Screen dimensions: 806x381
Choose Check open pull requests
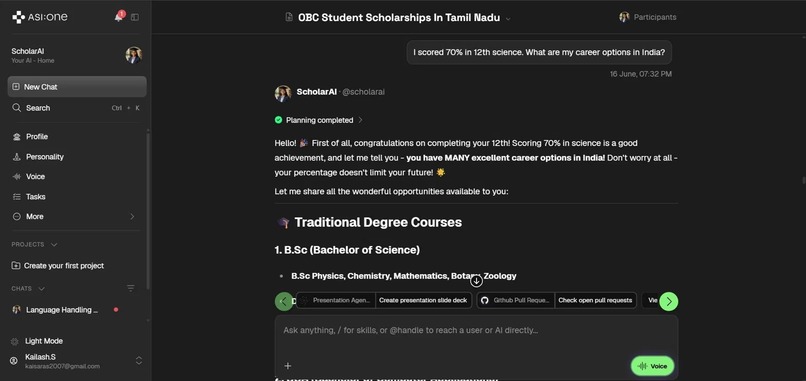[595, 300]
